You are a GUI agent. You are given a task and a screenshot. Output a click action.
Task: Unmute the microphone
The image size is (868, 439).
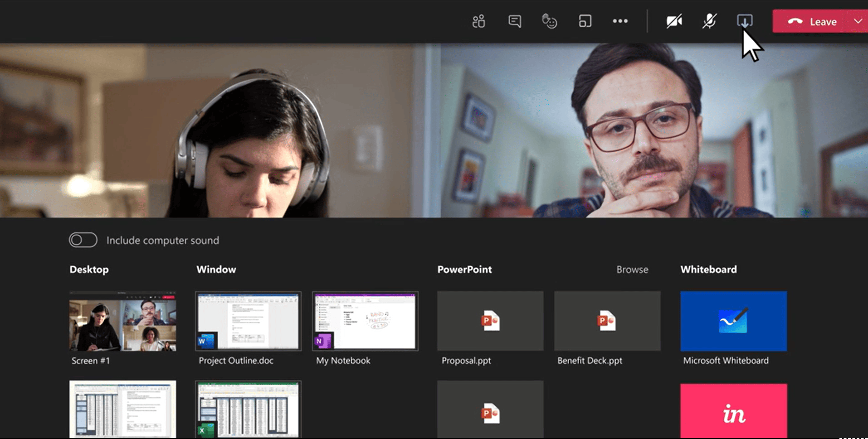click(x=709, y=21)
